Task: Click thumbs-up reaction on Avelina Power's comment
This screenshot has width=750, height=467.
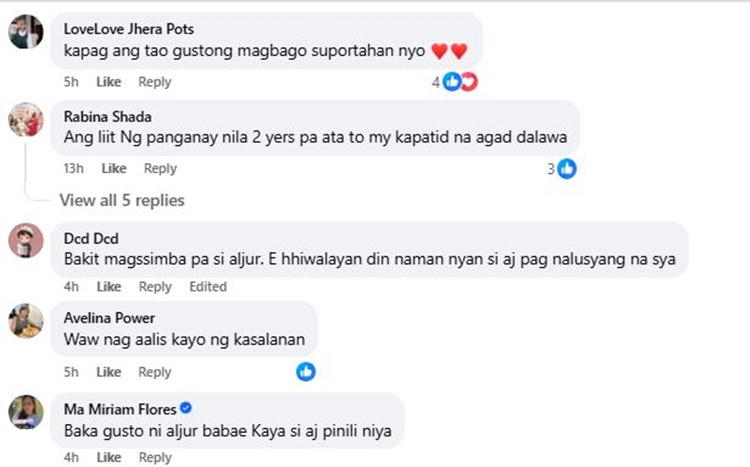Action: tap(306, 372)
